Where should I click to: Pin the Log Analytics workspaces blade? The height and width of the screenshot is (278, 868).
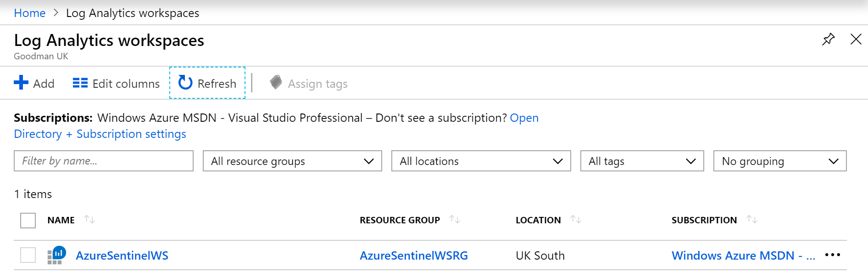[x=828, y=40]
